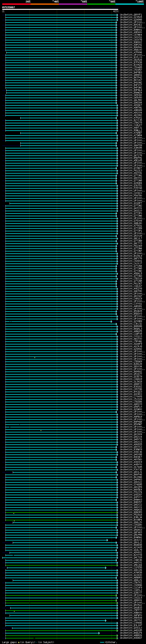Viewport: 146px width, 644px height.
Task: Click hit UniRef100_Q6L5M2
Action: (x=131, y=100)
